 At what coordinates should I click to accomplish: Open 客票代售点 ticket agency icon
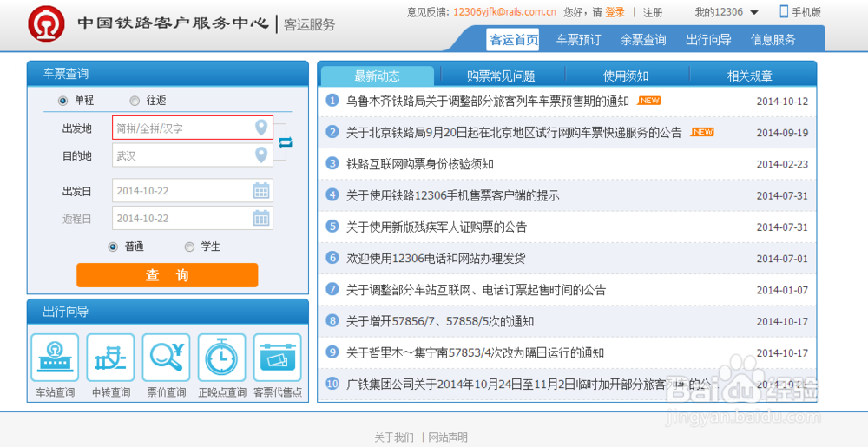(278, 358)
